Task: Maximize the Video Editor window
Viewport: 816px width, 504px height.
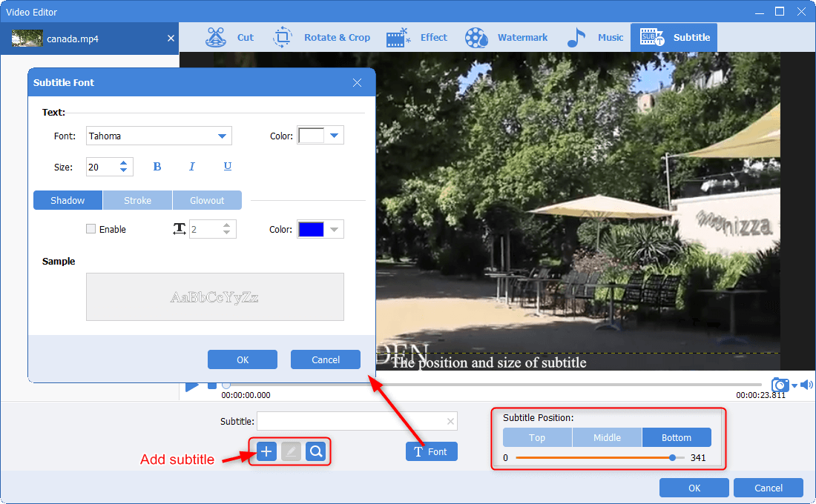Action: coord(780,11)
